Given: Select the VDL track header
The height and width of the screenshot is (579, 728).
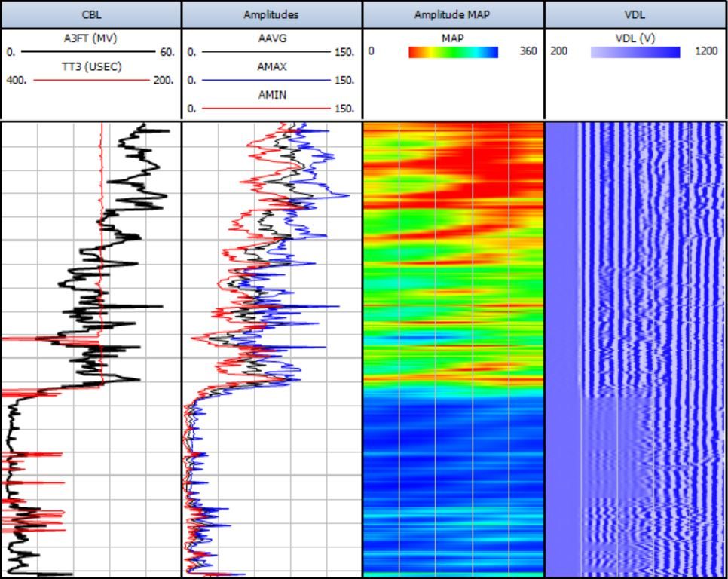Looking at the screenshot, I should pyautogui.click(x=635, y=14).
